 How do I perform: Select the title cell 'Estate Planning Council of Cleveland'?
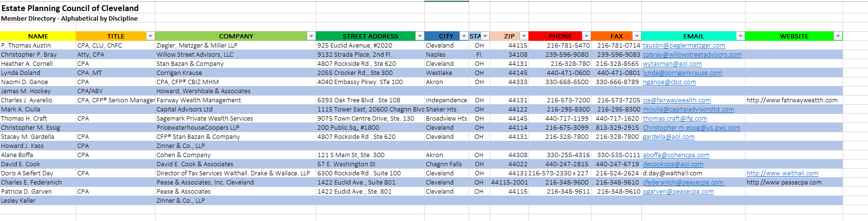point(70,8)
